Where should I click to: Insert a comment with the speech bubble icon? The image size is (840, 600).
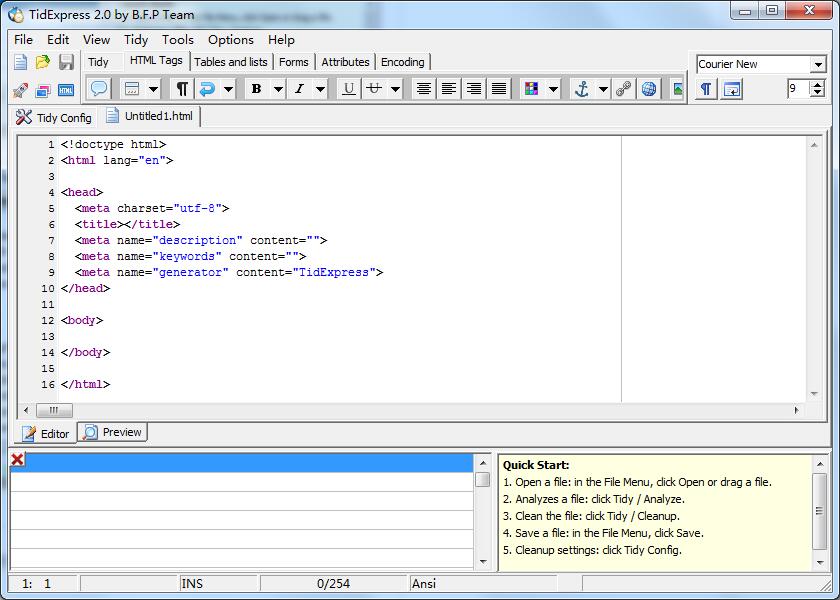(99, 88)
